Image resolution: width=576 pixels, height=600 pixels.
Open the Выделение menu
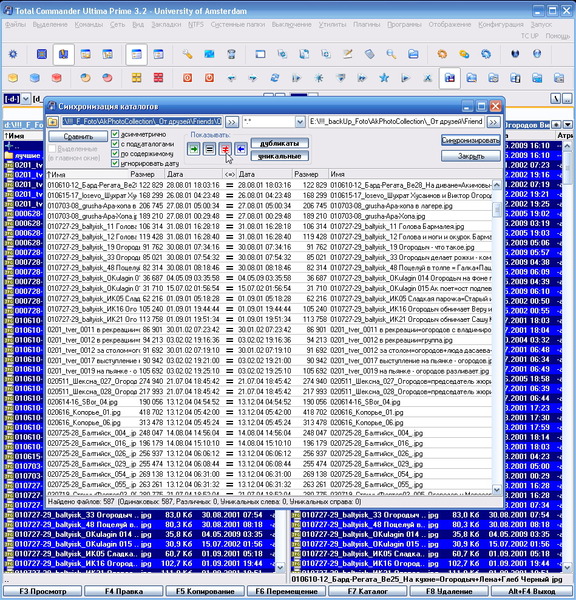pos(50,24)
